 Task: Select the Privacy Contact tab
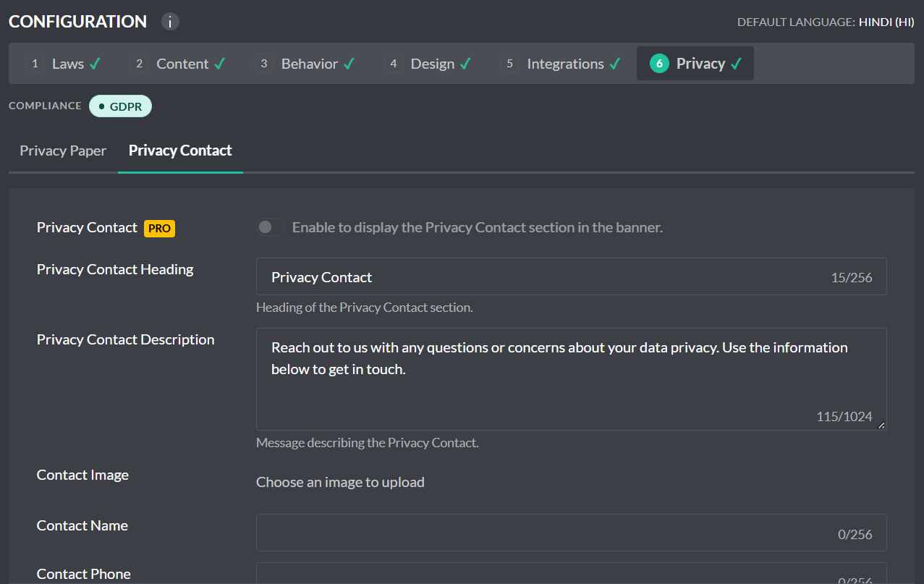coord(180,151)
